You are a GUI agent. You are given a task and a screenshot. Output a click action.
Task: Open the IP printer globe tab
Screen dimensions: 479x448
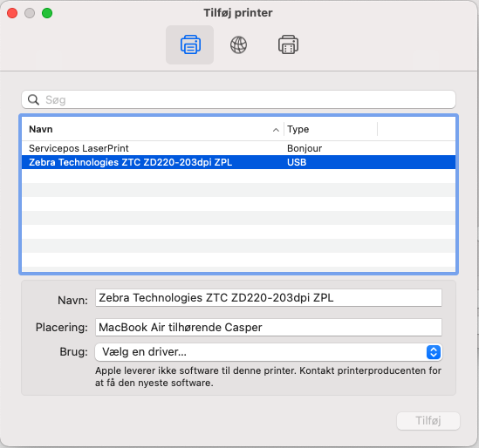[x=238, y=44]
